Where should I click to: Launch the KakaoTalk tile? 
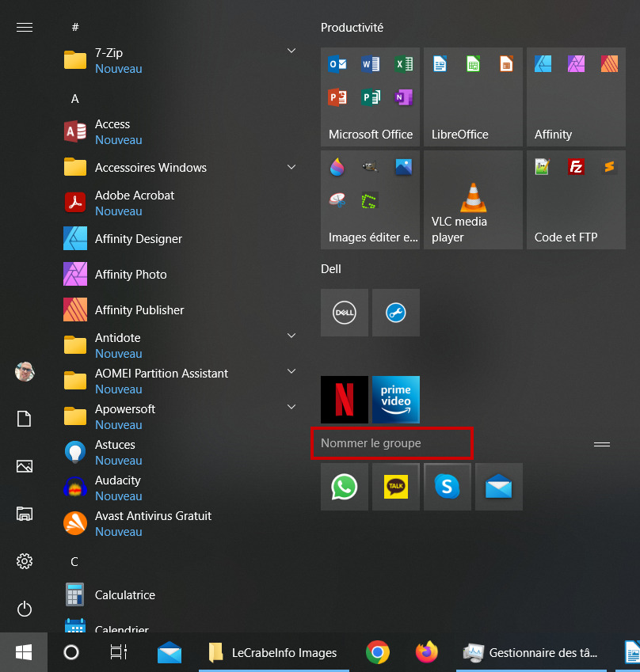coord(395,487)
